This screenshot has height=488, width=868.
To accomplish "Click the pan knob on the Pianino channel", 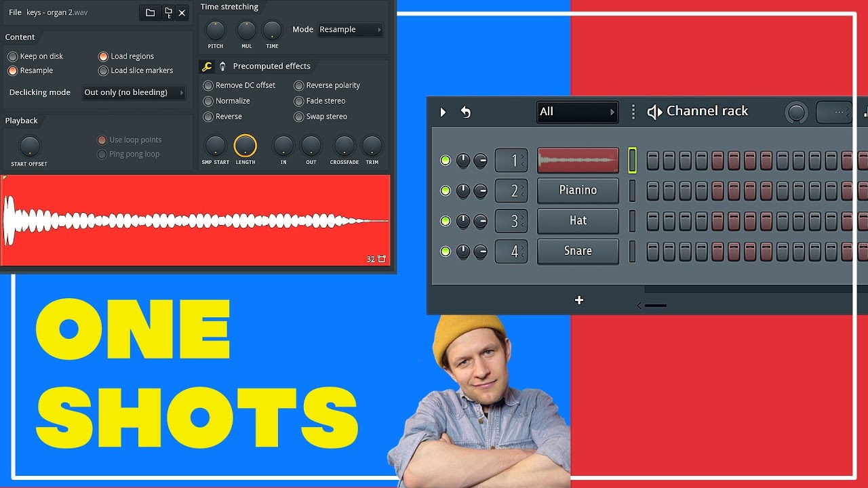I will pyautogui.click(x=463, y=191).
